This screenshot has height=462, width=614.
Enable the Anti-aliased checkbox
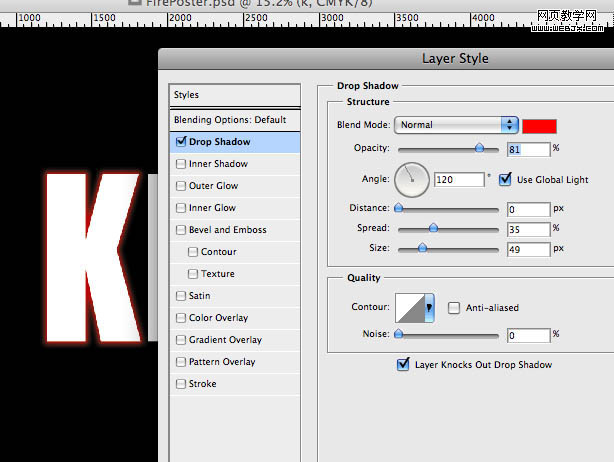click(454, 308)
